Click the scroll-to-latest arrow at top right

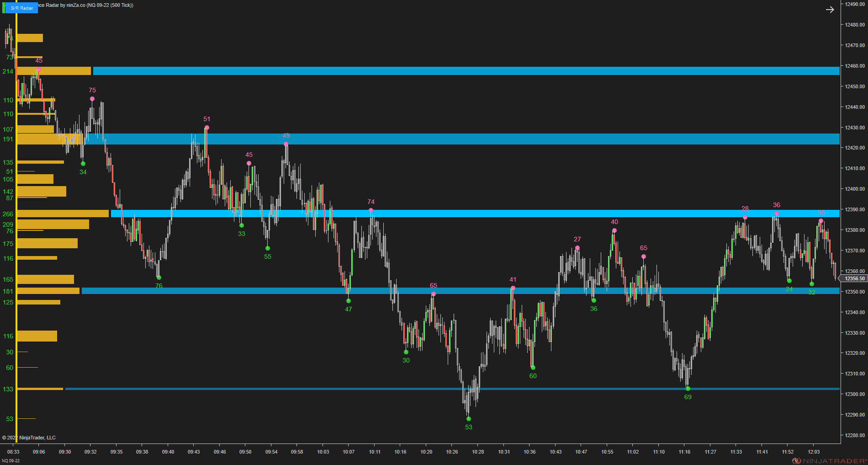tap(830, 10)
